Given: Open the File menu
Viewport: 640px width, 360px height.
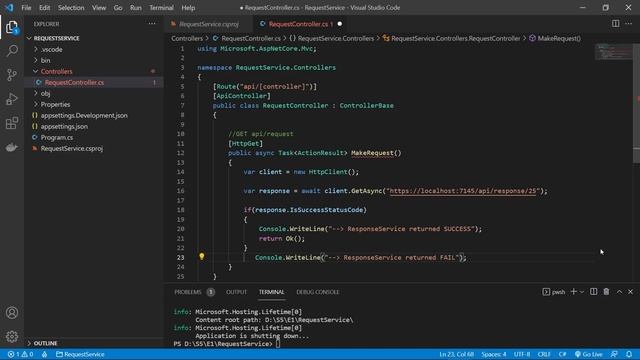Looking at the screenshot, I should pos(26,8).
